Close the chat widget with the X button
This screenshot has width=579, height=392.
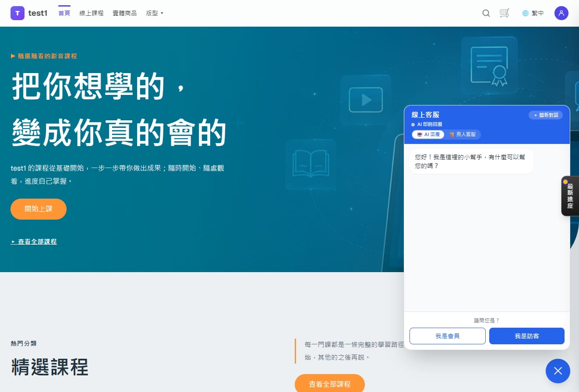[x=558, y=371]
